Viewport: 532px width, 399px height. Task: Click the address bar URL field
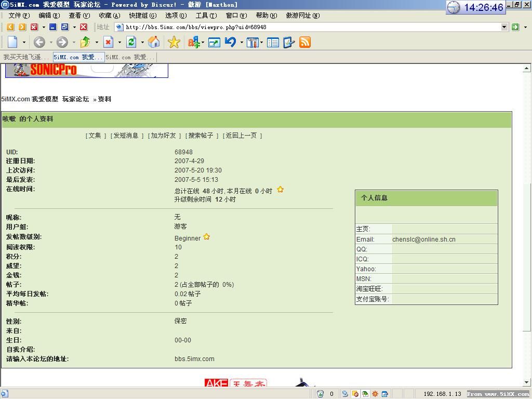coord(312,27)
